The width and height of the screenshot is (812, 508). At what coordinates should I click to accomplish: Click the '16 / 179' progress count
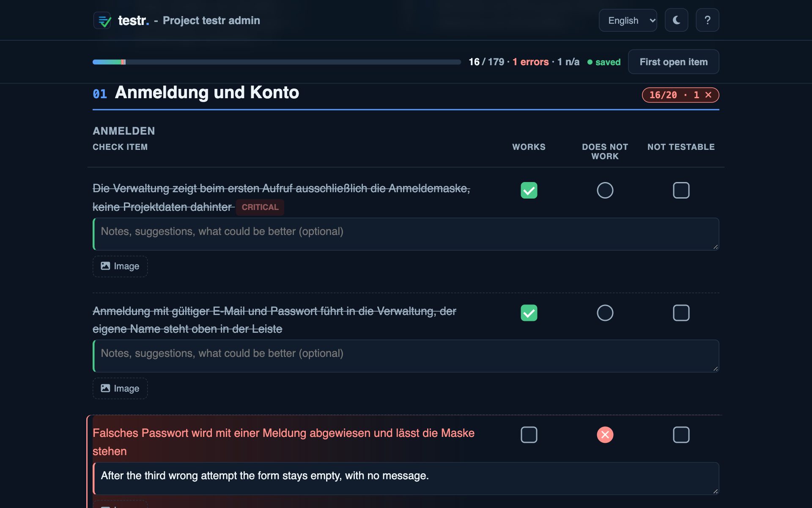pyautogui.click(x=486, y=62)
